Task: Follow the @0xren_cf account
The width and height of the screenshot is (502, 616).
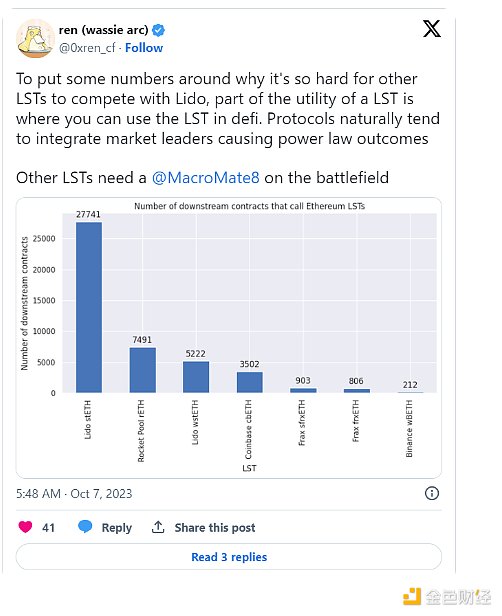Action: click(x=144, y=48)
